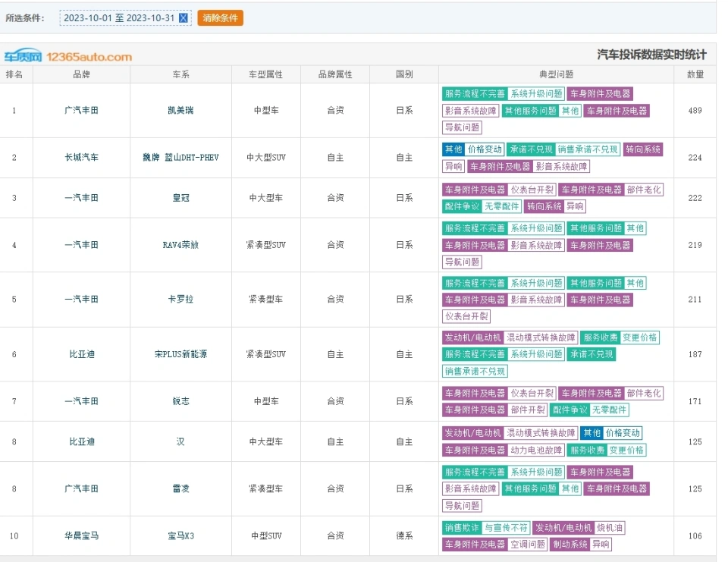Click 与宣传不符 tag in 宝马X3 row
728x562 pixels.
[x=506, y=528]
